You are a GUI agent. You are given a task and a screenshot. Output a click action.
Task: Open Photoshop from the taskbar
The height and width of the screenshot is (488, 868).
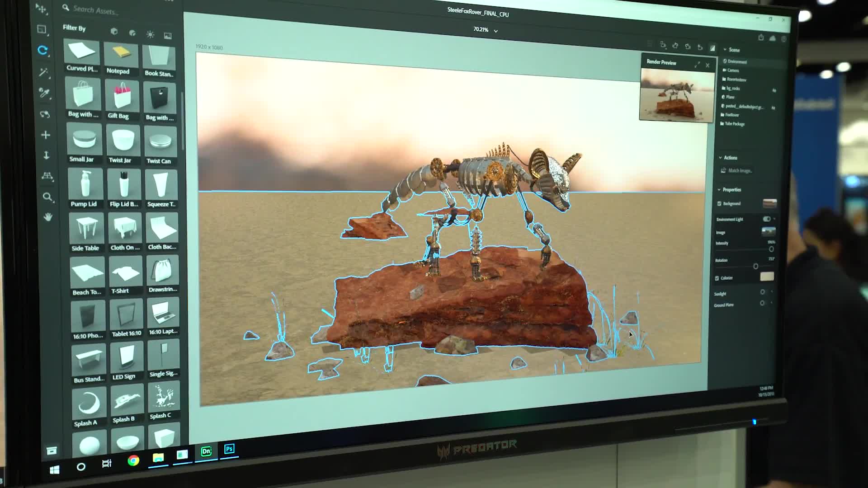coord(229,449)
